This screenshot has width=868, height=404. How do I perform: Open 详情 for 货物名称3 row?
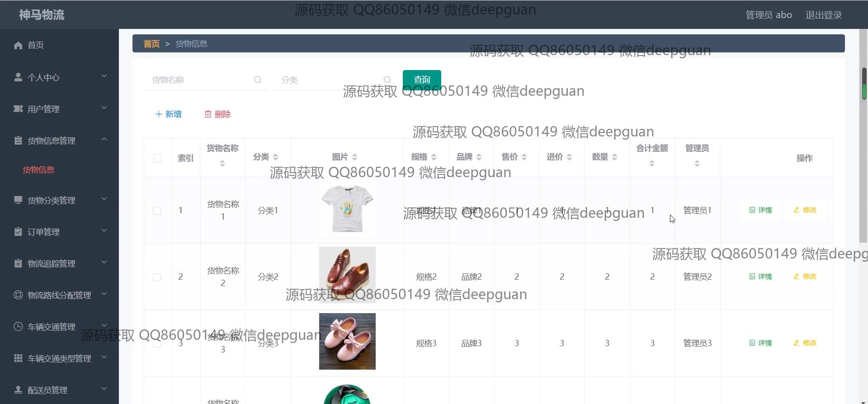pyautogui.click(x=760, y=343)
